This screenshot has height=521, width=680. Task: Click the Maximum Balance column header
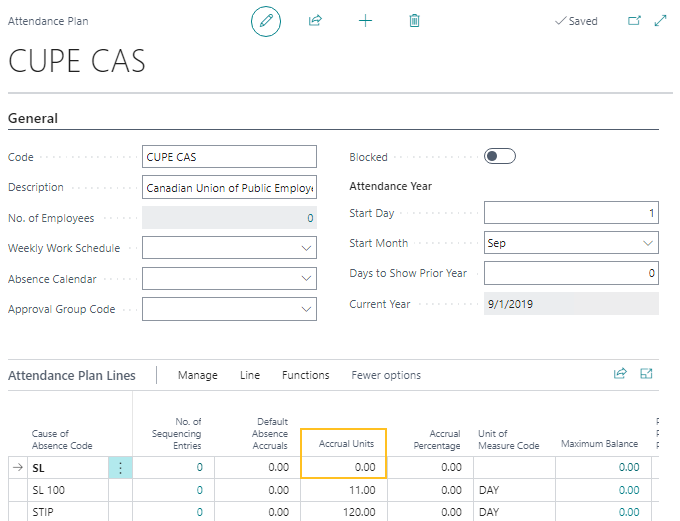599,443
